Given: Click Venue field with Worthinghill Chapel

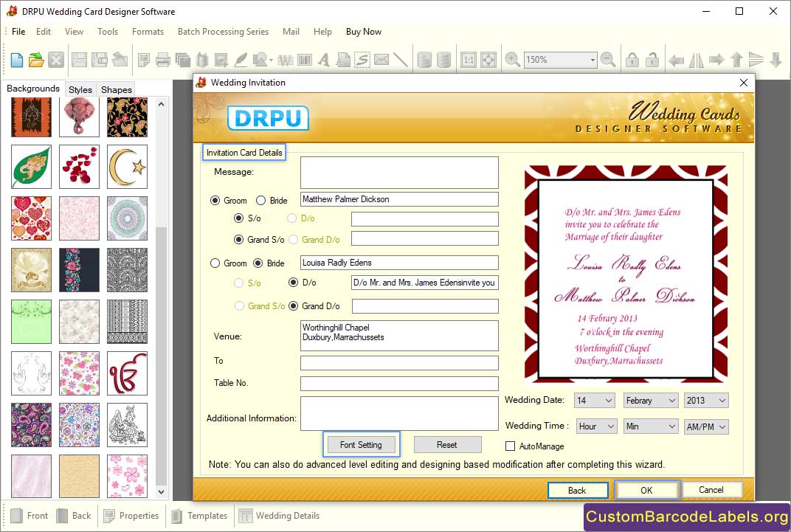Looking at the screenshot, I should point(399,335).
